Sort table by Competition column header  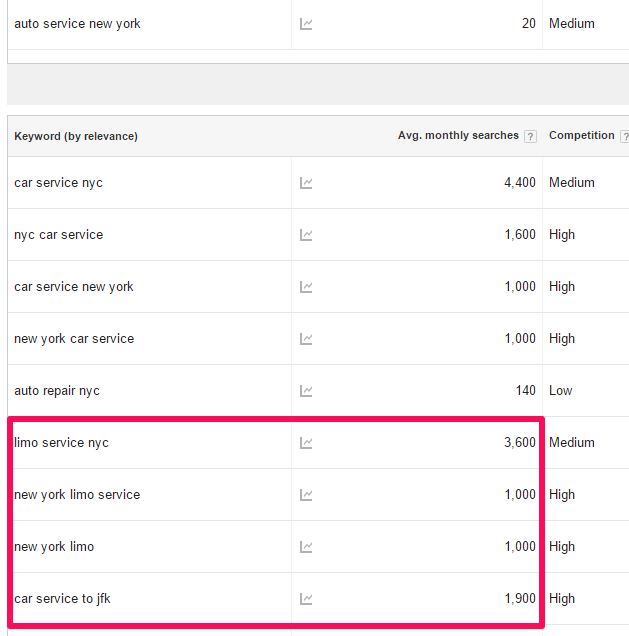coord(581,136)
